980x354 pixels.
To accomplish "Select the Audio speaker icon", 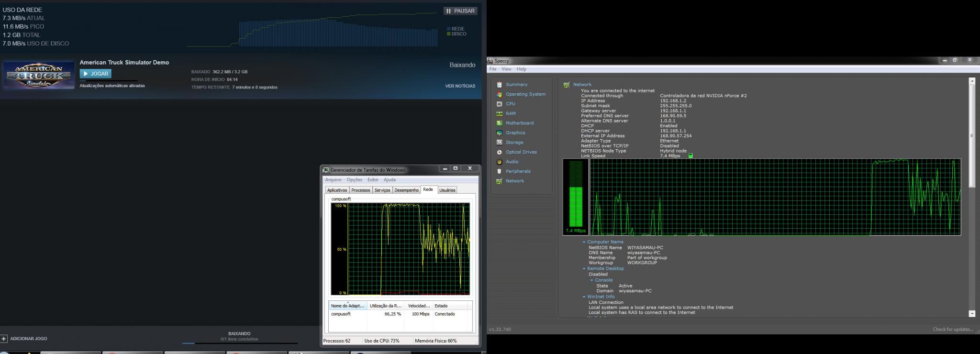I will 499,162.
